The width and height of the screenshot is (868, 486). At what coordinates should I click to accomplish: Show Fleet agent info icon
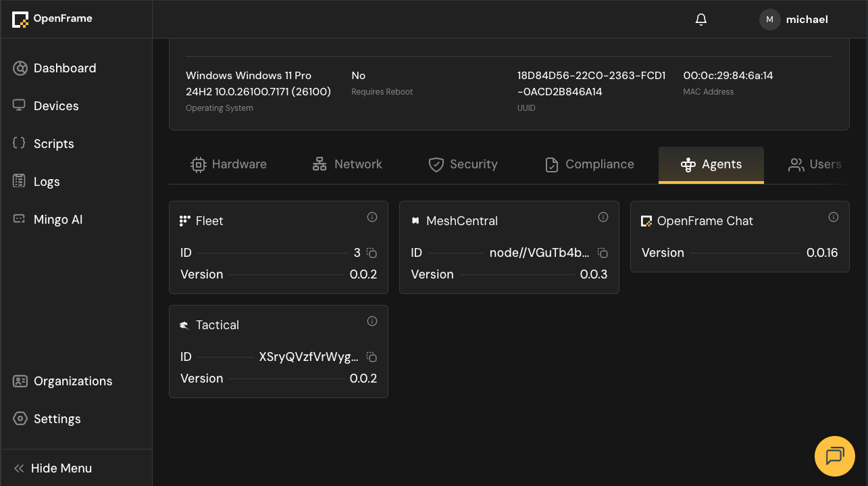(372, 217)
